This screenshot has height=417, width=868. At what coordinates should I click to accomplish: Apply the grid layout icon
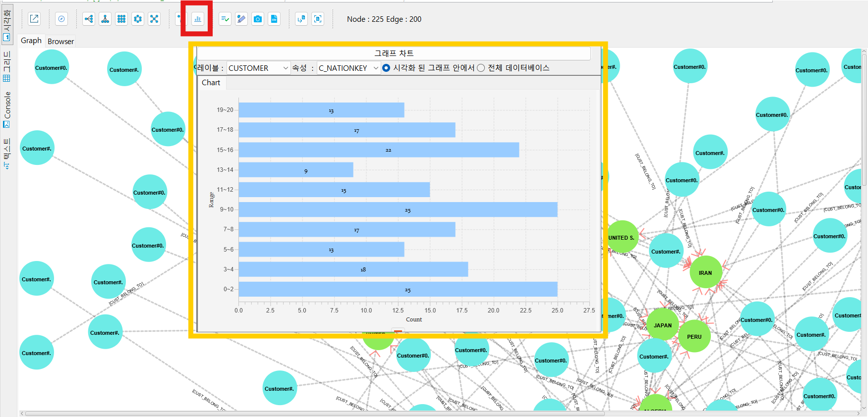(x=121, y=19)
